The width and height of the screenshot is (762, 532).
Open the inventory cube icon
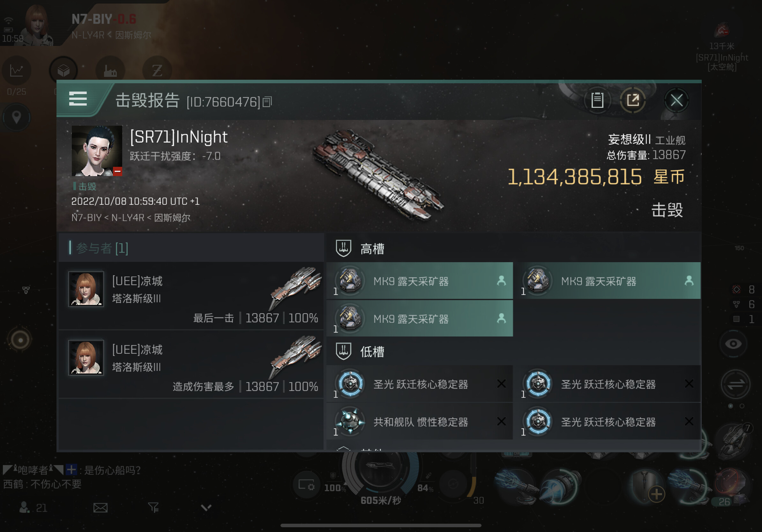63,70
